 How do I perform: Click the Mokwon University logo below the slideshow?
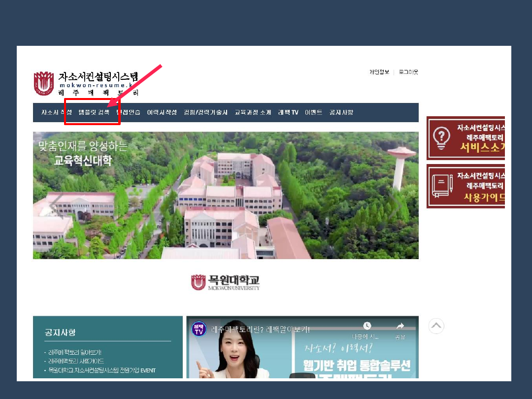(x=226, y=282)
